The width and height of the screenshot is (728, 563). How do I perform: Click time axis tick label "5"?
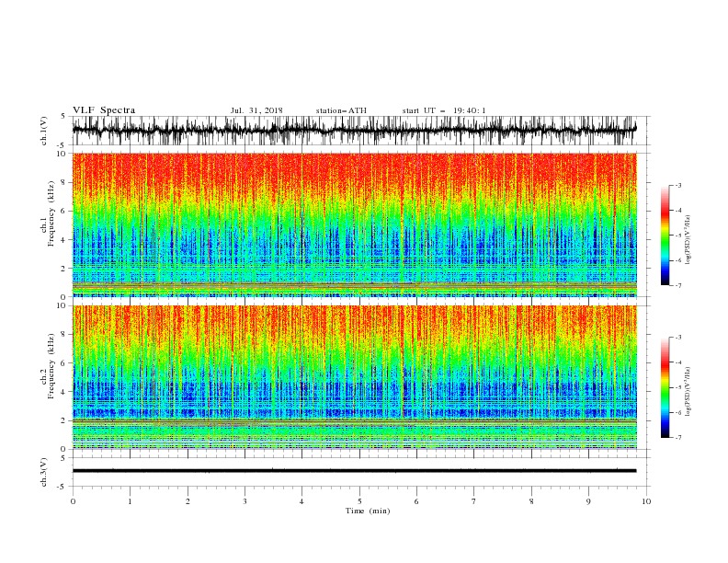tap(359, 501)
